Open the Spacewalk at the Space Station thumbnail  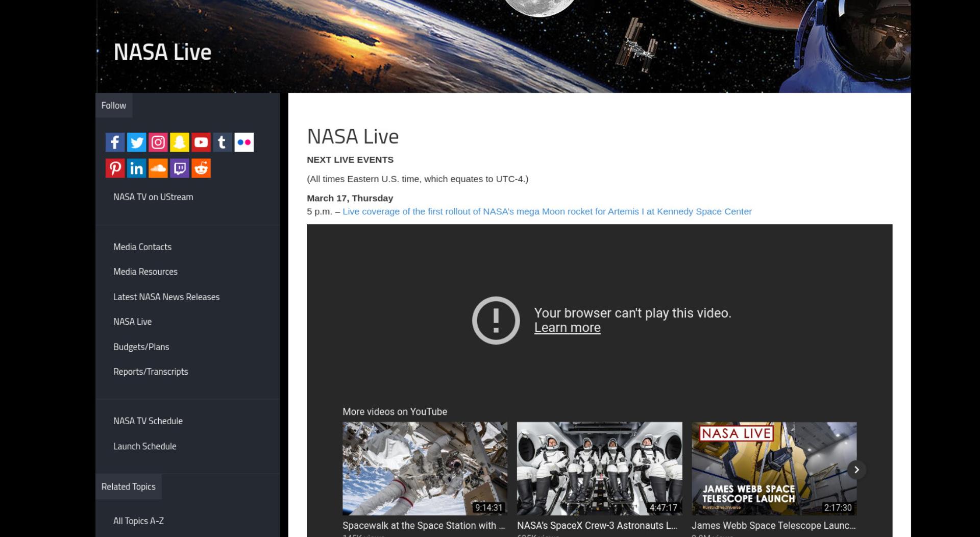(x=425, y=468)
